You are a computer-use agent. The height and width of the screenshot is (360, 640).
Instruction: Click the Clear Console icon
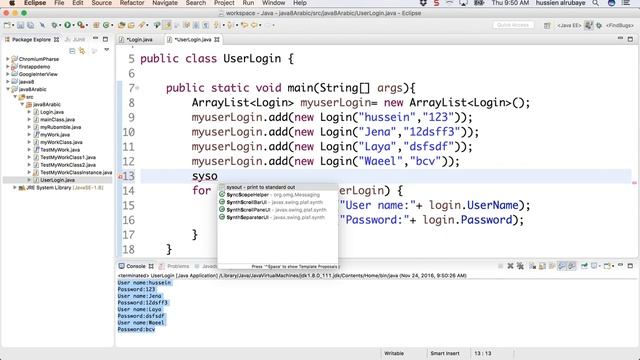[x=532, y=266]
